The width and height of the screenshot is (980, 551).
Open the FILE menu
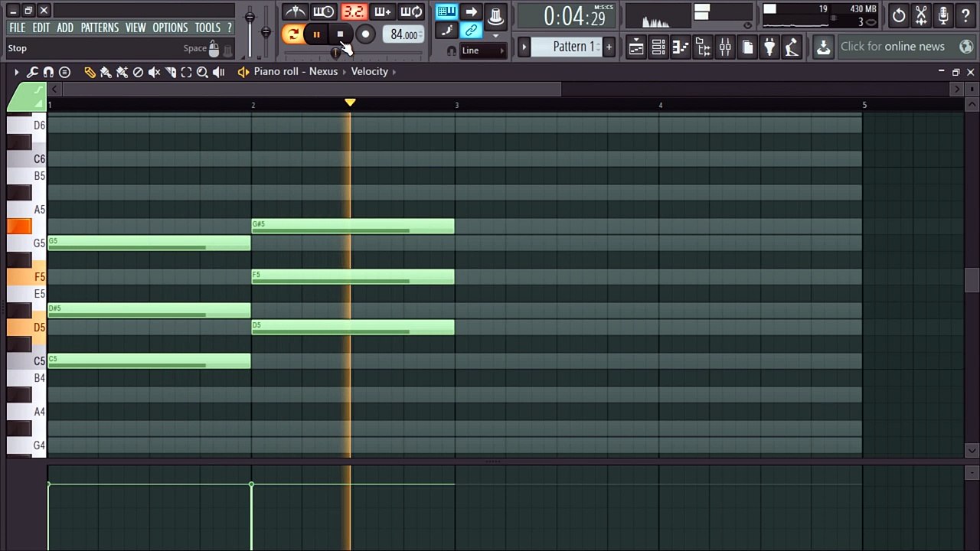17,28
